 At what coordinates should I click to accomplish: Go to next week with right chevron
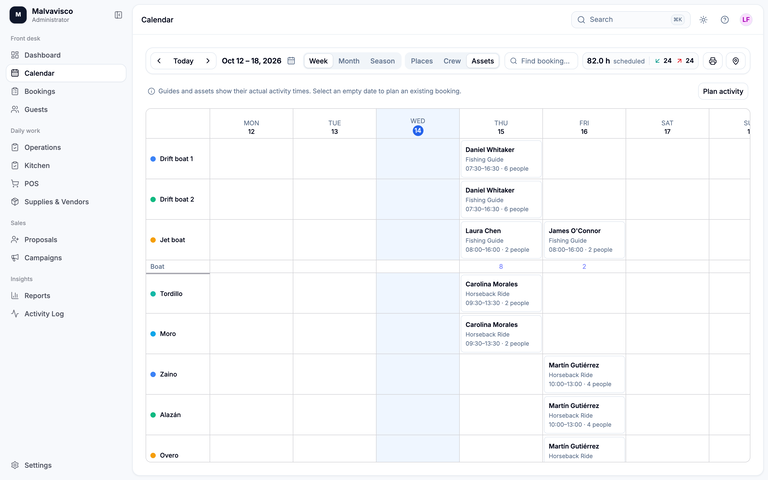(208, 61)
